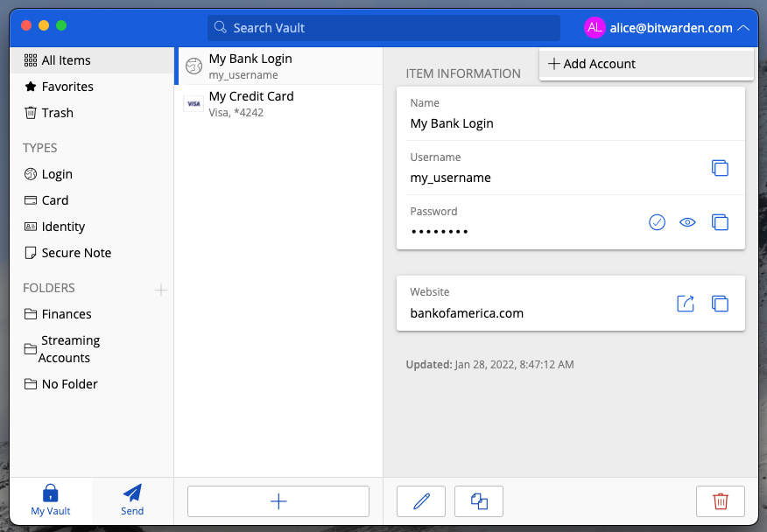Launch the bankofamerica.com website
Viewport: 767px width, 532px height.
[x=686, y=304]
